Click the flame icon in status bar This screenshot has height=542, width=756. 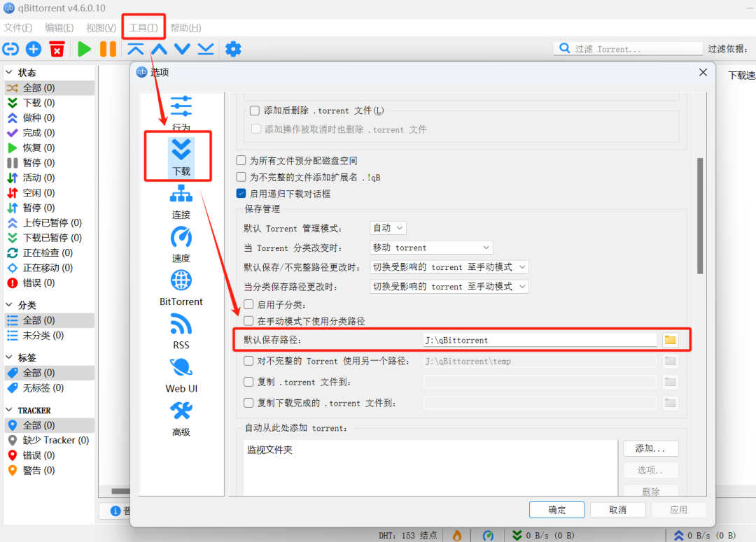tap(457, 535)
